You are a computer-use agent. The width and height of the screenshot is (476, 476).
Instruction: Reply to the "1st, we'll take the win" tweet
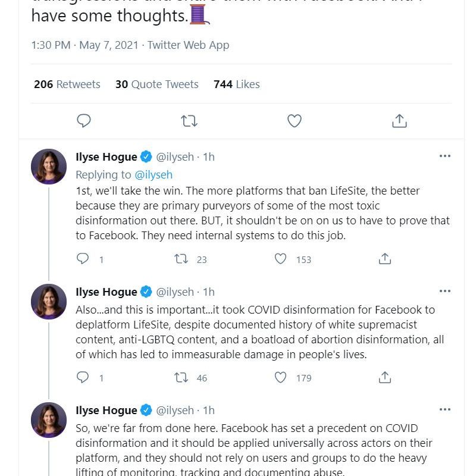pos(83,259)
